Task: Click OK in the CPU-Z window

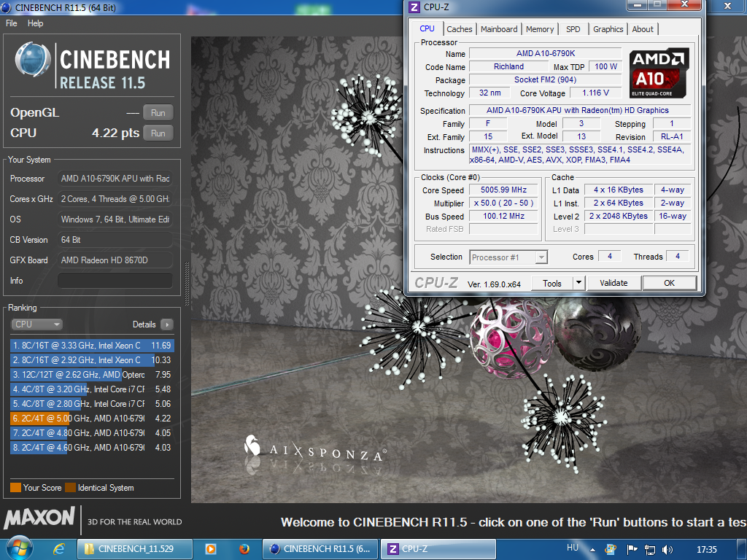Action: pos(670,284)
